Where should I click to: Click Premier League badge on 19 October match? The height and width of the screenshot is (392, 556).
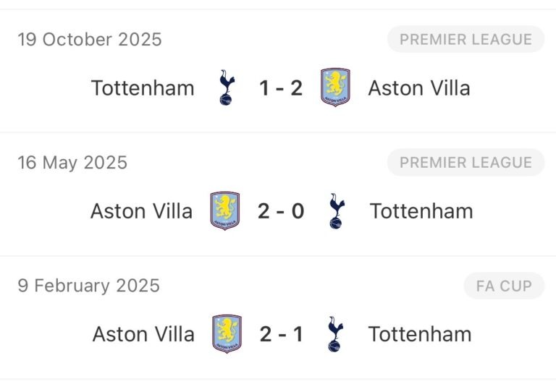click(465, 40)
